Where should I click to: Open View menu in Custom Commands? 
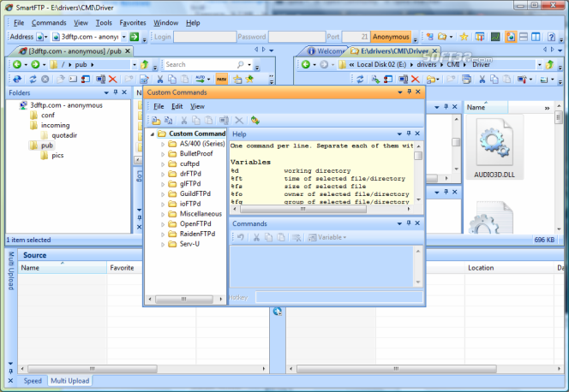coord(197,106)
